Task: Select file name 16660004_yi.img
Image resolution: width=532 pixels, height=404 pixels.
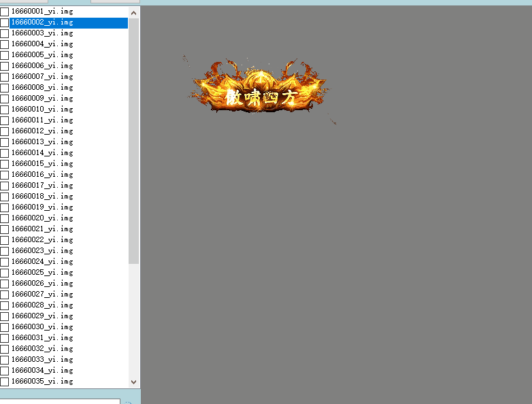Action: tap(42, 44)
